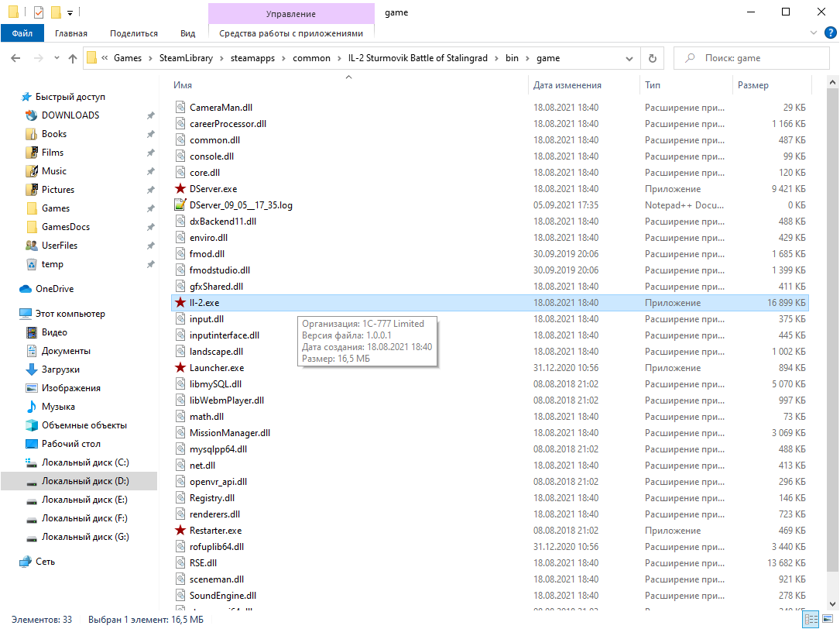Viewport: 840px width, 629px height.
Task: Select the Restarter.exe application icon
Action: (180, 531)
